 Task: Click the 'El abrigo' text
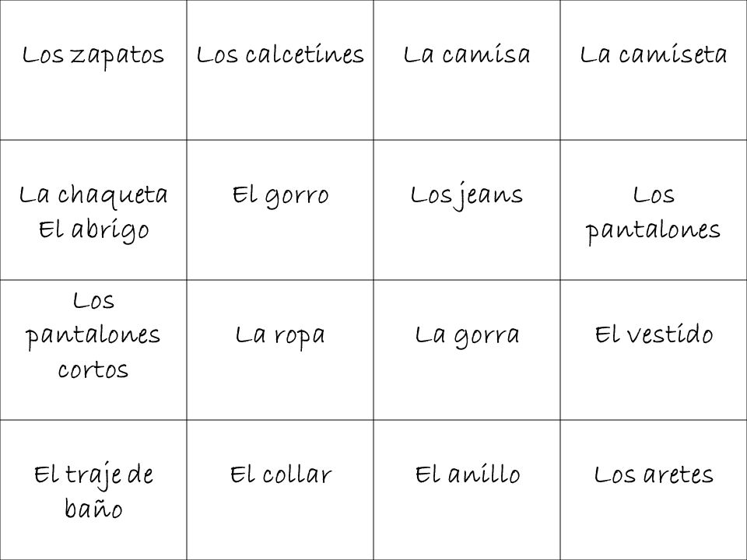94,231
